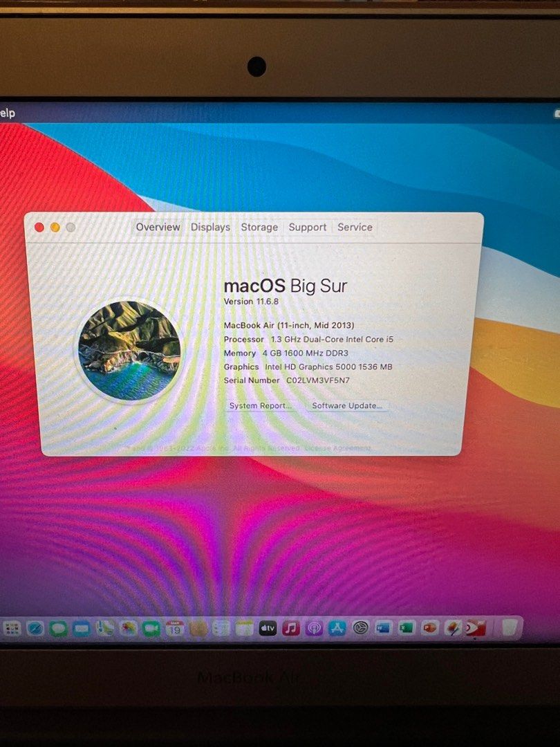Open System Preferences from the Dock
This screenshot has width=560, height=747.
tap(360, 629)
